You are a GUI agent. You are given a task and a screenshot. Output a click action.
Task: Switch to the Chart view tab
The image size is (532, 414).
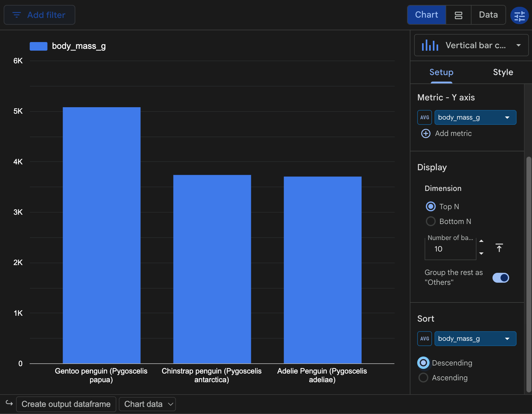(426, 15)
